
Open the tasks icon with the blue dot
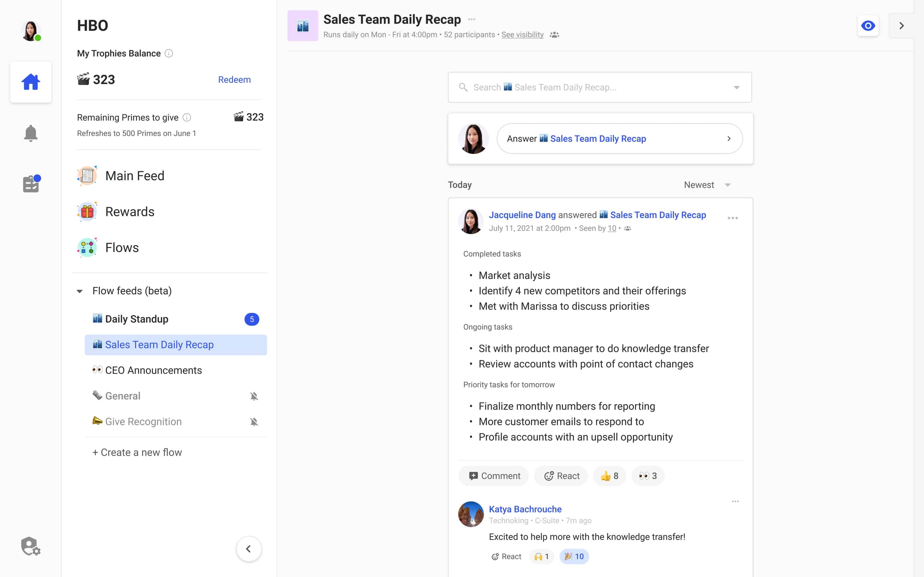click(31, 183)
